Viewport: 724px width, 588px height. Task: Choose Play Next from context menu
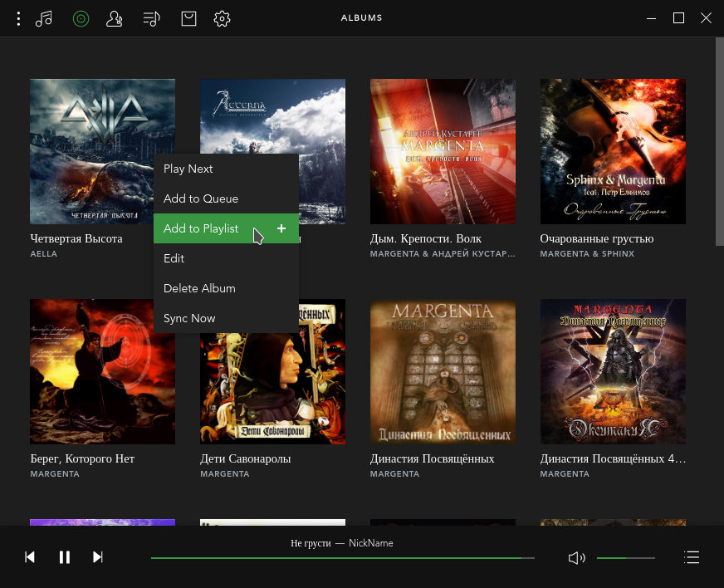(x=226, y=169)
